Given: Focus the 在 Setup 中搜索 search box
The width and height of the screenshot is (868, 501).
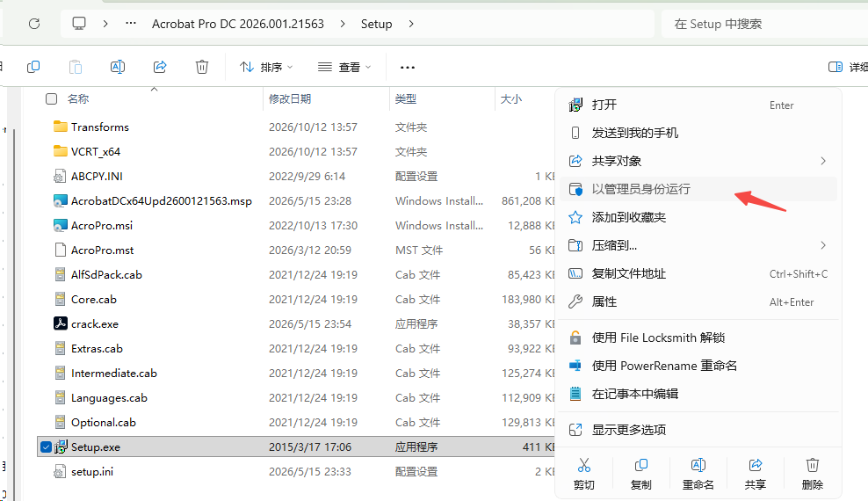Looking at the screenshot, I should click(x=764, y=24).
